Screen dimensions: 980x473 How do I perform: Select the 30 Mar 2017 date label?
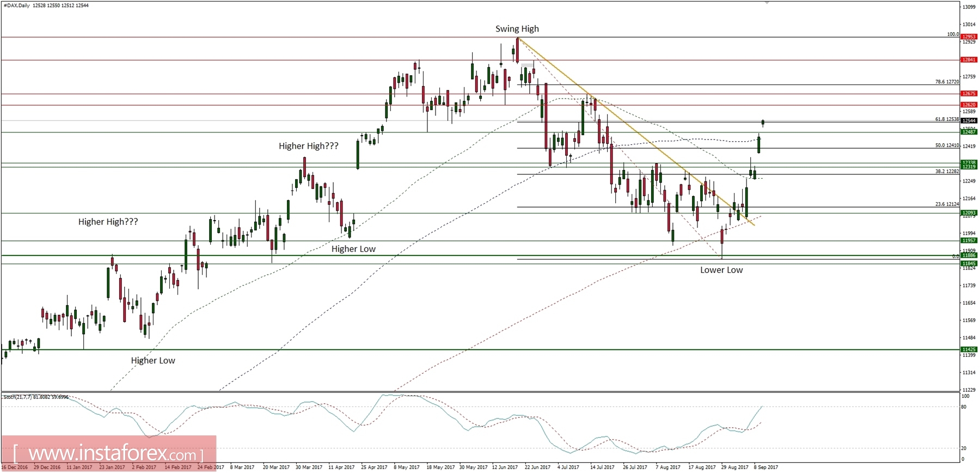(x=309, y=467)
